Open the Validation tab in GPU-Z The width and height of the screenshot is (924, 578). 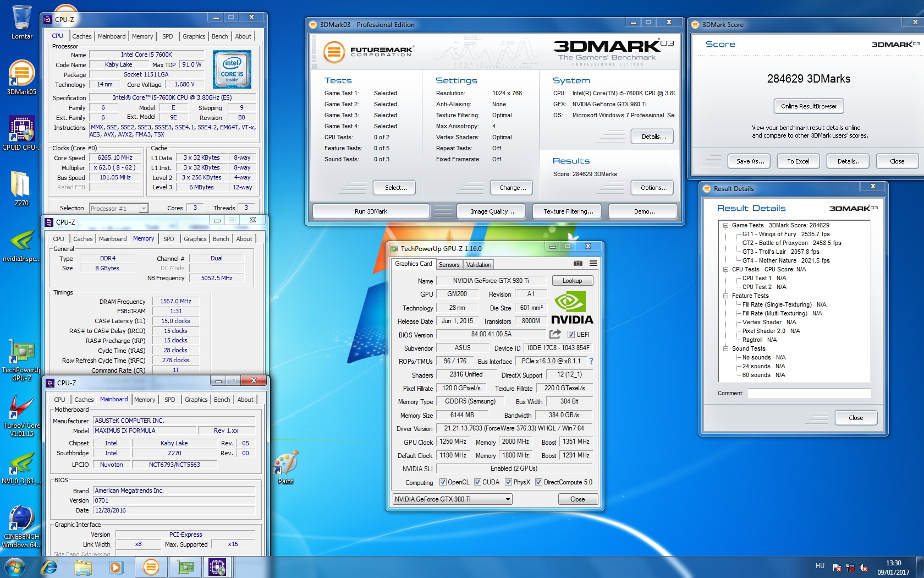479,265
